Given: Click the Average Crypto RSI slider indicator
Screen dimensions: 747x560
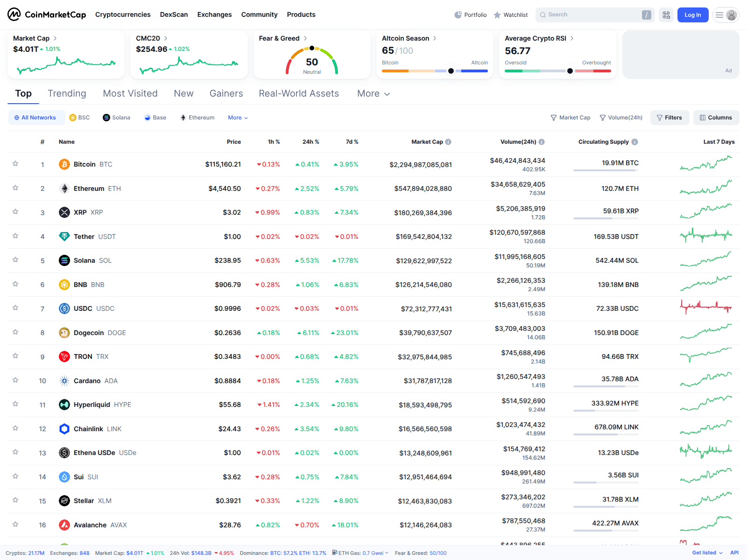Looking at the screenshot, I should (x=570, y=71).
